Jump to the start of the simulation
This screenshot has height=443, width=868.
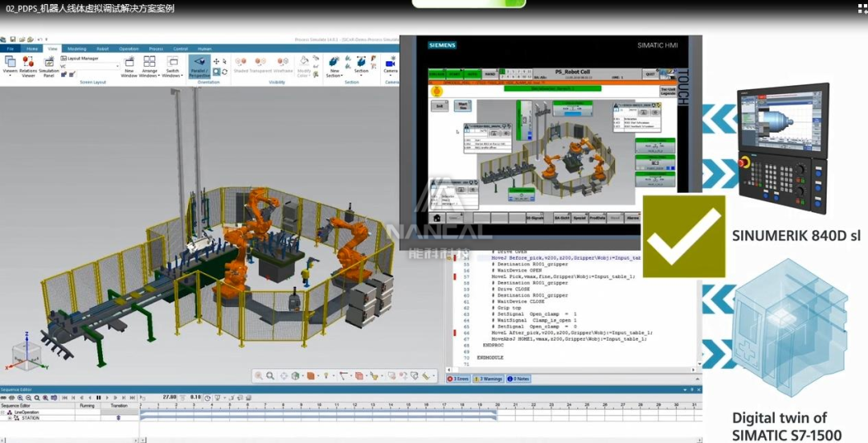click(x=65, y=398)
